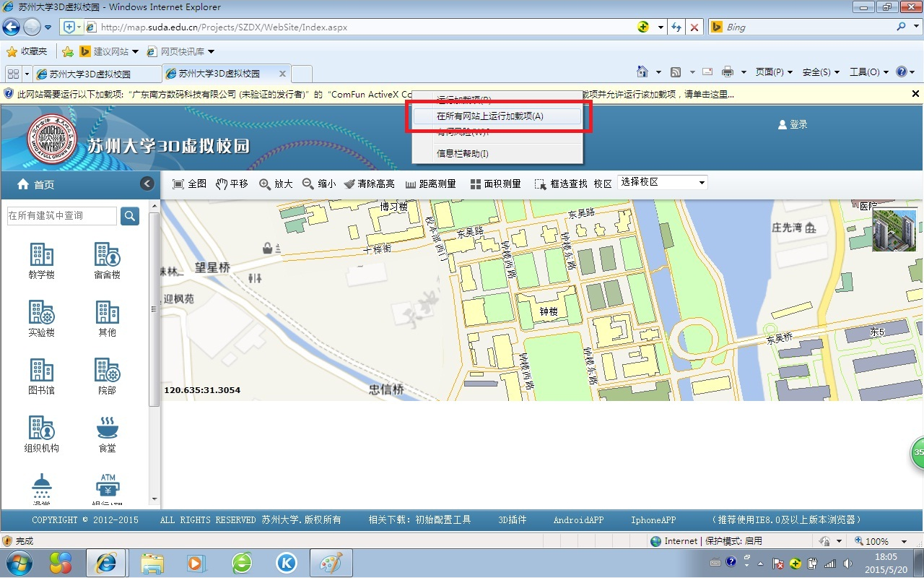
Task: Click the 登录 login link
Action: click(793, 124)
